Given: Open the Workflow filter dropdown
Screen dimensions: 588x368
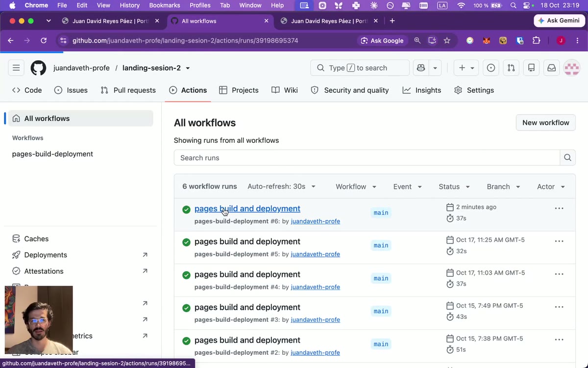Looking at the screenshot, I should point(356,186).
